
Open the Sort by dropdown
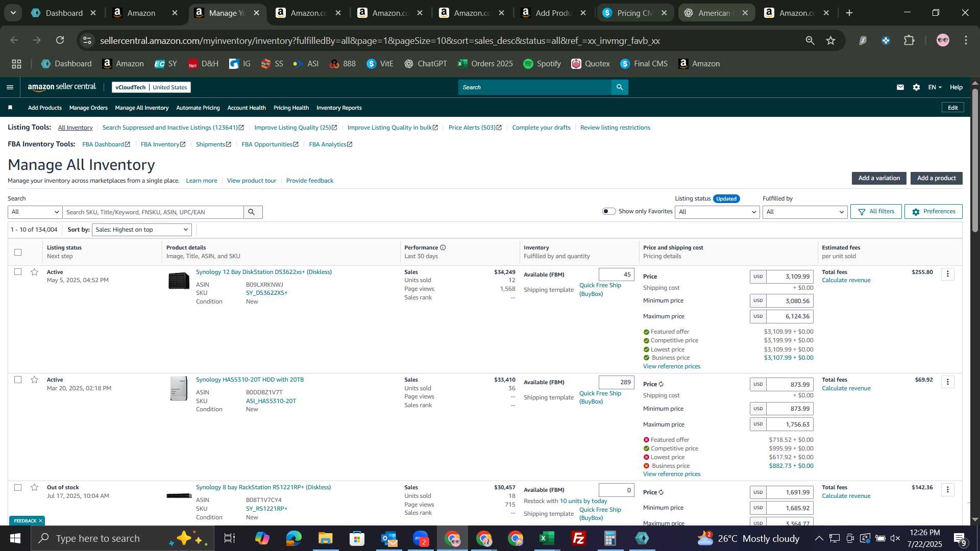click(x=141, y=230)
